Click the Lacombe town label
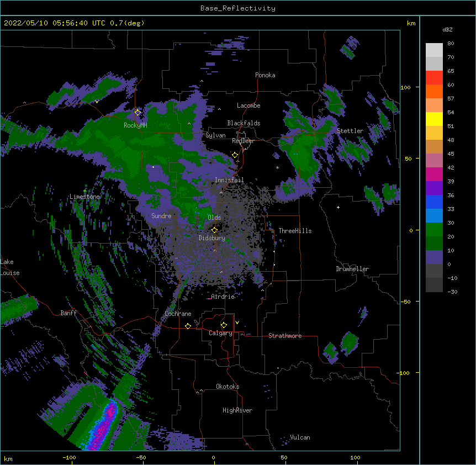The width and height of the screenshot is (476, 465). pyautogui.click(x=248, y=105)
